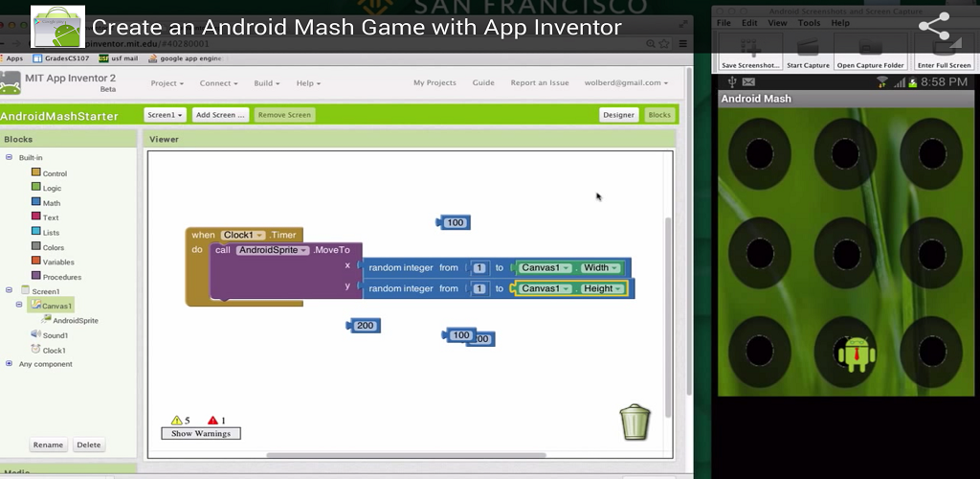Select the loose 200 number block
The height and width of the screenshot is (479, 980).
point(363,326)
